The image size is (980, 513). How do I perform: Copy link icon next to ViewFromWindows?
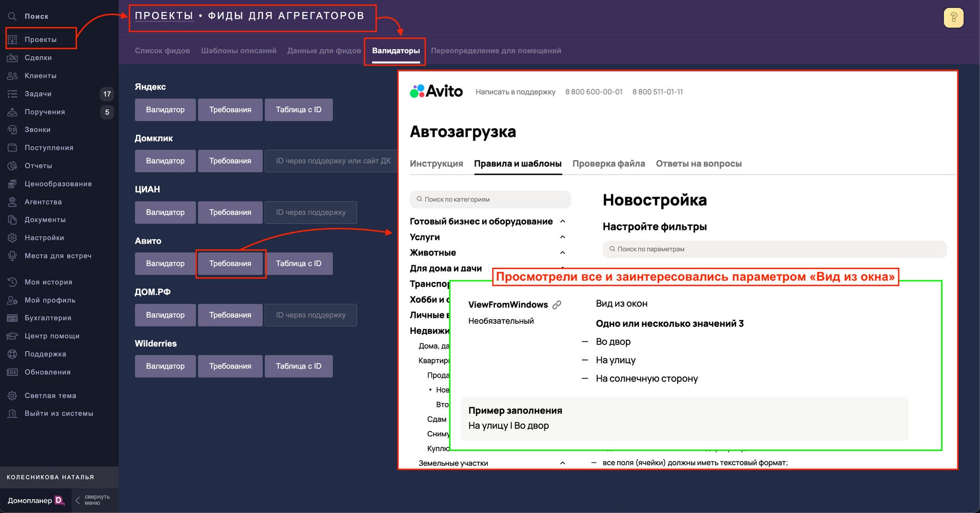click(x=557, y=305)
